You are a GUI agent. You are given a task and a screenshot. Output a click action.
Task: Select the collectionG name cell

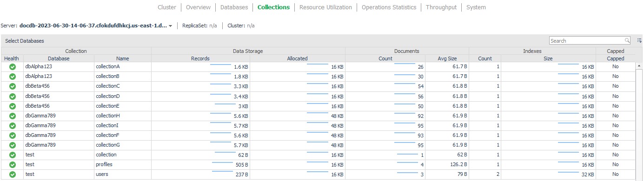click(x=123, y=145)
